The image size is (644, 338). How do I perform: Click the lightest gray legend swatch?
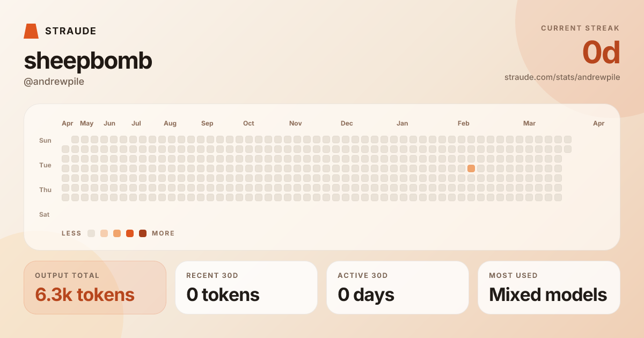pos(91,233)
